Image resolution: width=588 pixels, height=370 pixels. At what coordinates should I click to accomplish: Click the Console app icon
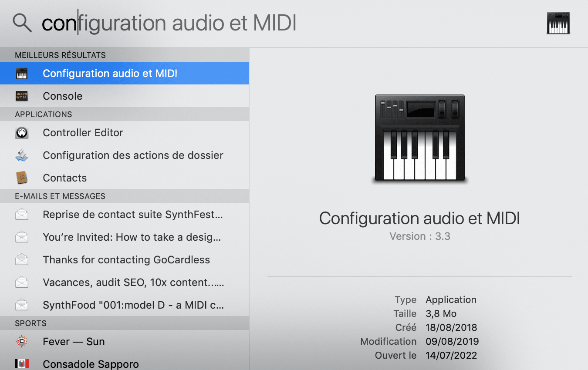22,96
